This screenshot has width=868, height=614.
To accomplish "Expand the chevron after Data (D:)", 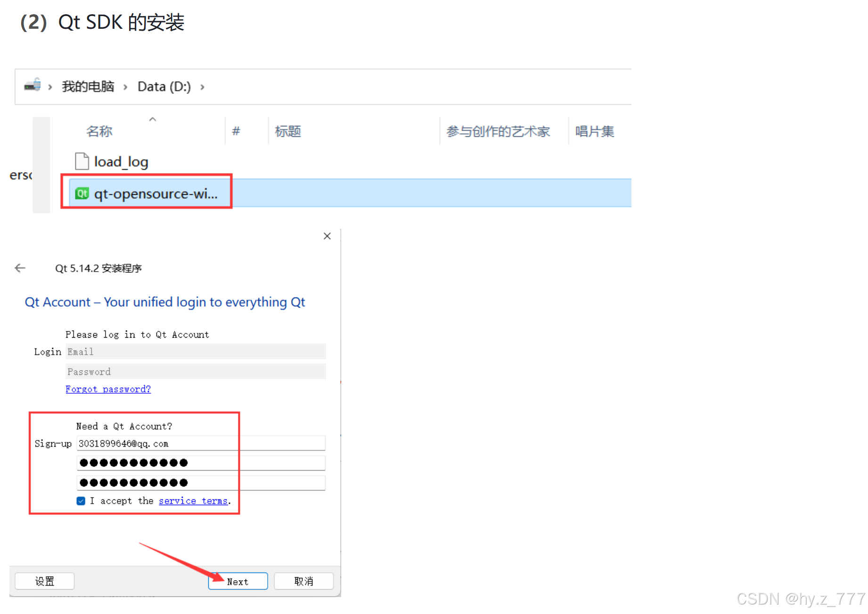I will tap(202, 87).
